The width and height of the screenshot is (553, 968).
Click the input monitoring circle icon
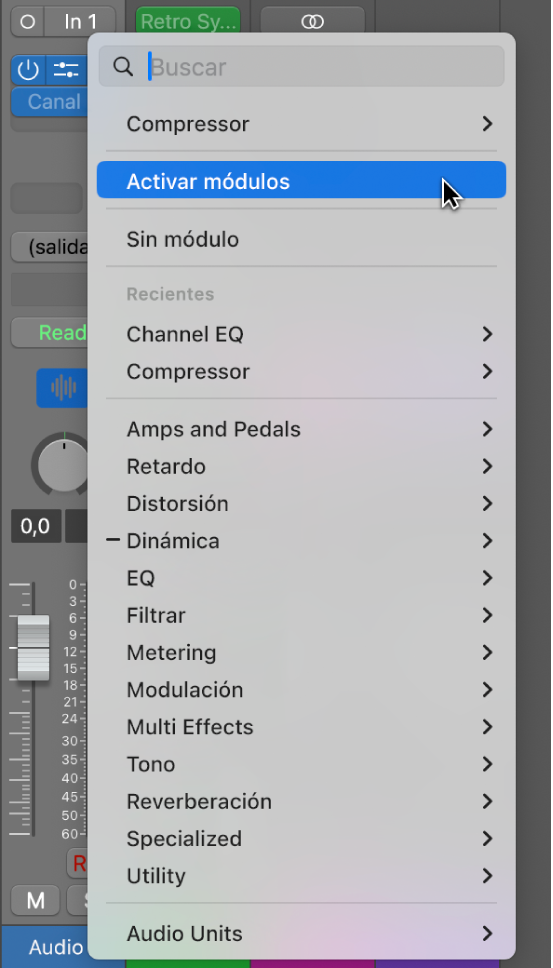click(28, 22)
